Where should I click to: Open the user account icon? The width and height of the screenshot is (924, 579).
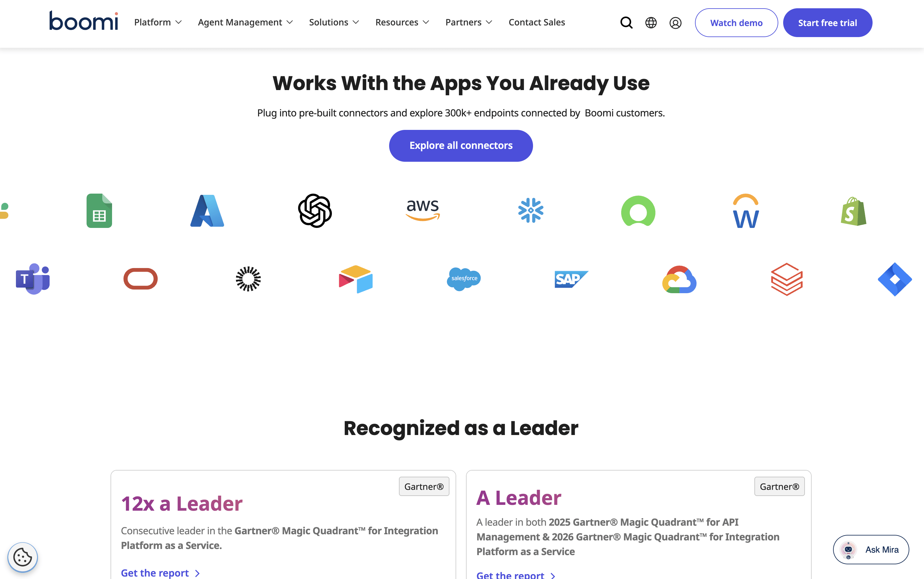coord(675,23)
